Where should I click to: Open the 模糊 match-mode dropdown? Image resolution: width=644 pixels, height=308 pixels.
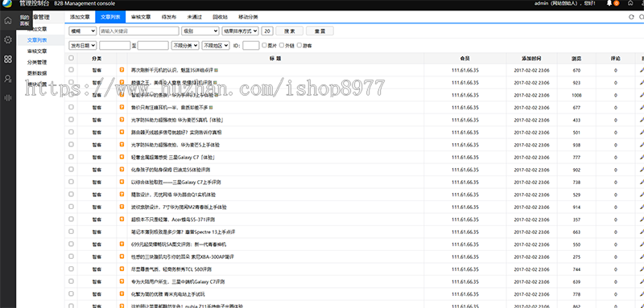pos(83,31)
